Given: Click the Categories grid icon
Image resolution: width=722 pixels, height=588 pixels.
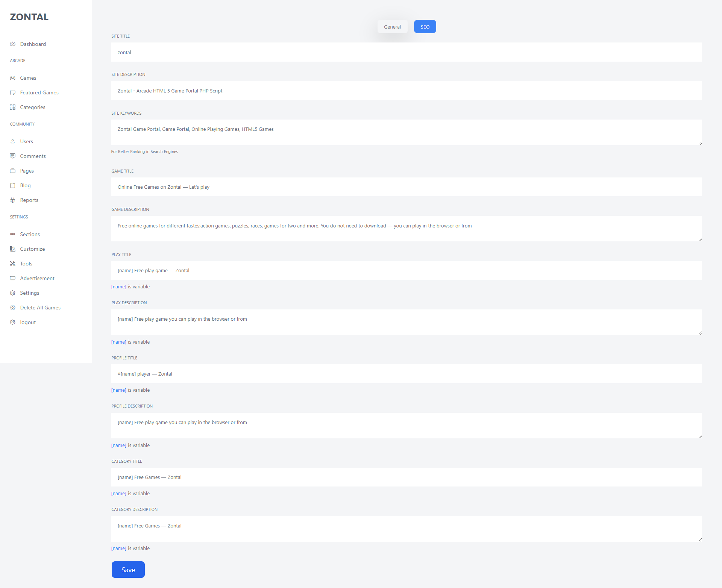Looking at the screenshot, I should tap(13, 107).
